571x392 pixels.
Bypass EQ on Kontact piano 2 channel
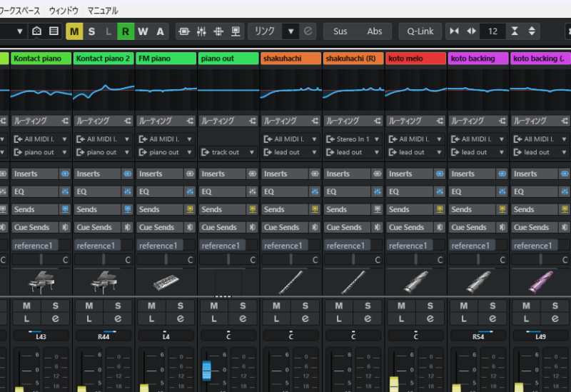point(128,191)
